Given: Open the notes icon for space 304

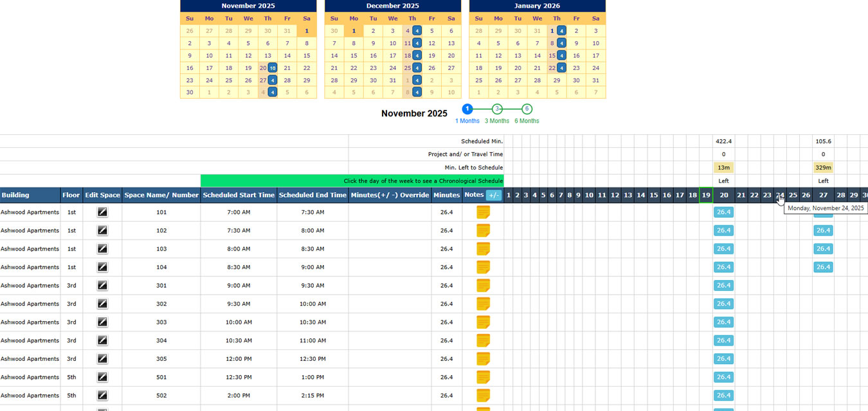Looking at the screenshot, I should [x=483, y=340].
